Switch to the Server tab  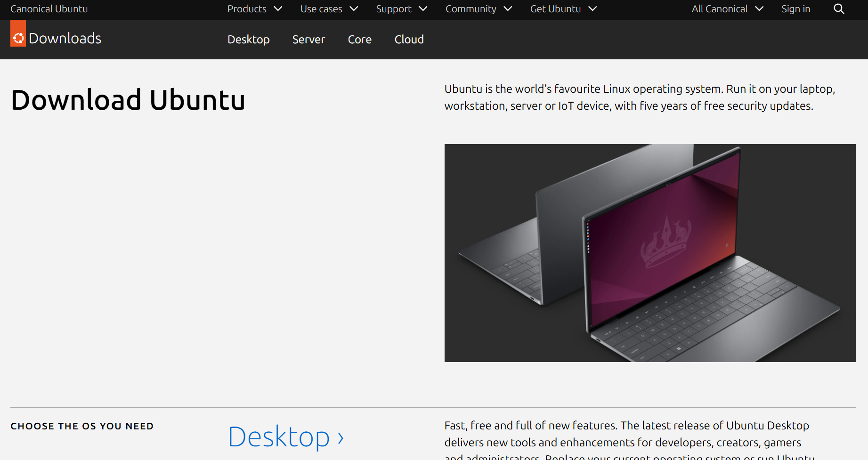(308, 40)
